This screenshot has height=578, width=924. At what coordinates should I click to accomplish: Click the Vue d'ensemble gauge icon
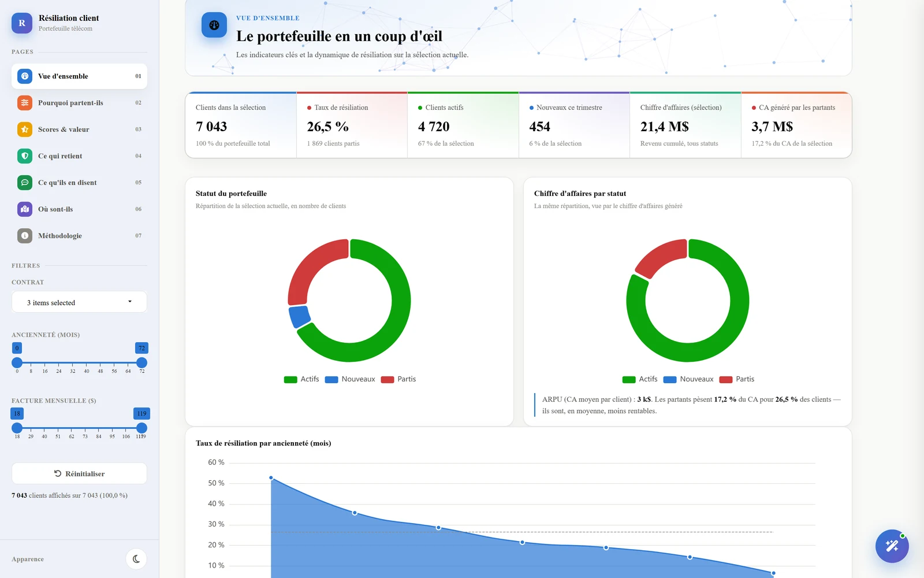click(x=25, y=76)
